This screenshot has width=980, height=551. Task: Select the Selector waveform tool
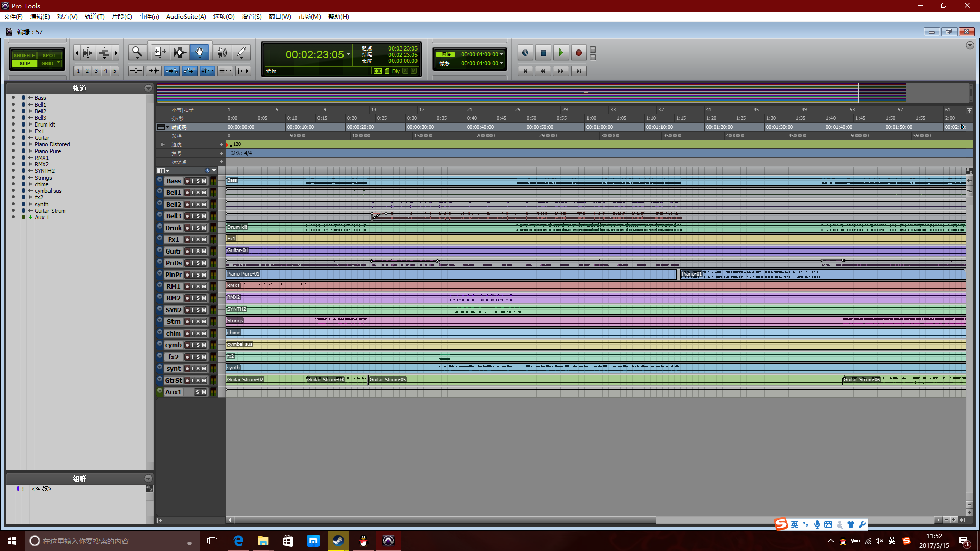click(x=179, y=52)
